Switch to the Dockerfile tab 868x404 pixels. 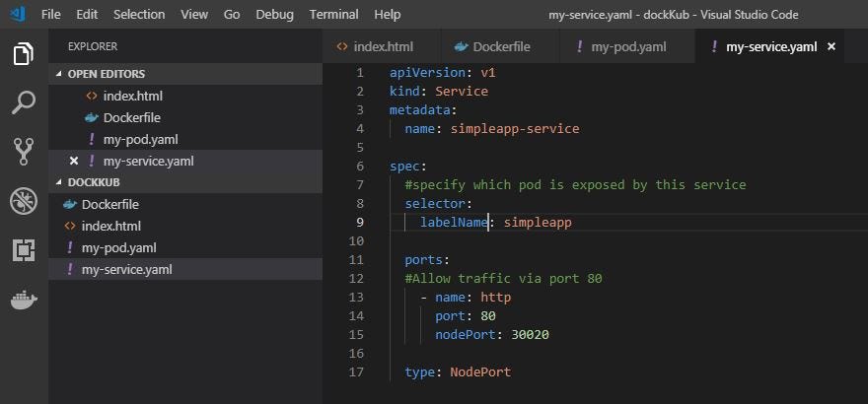pyautogui.click(x=492, y=46)
